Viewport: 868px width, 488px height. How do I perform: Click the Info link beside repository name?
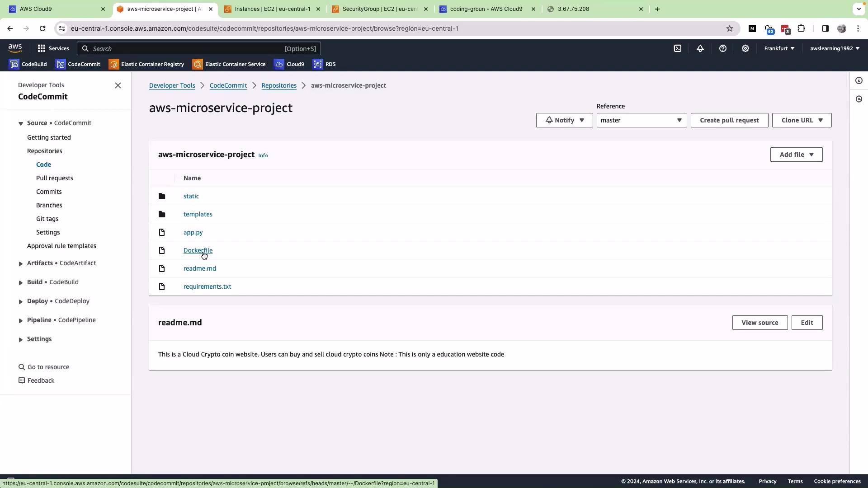pos(263,155)
